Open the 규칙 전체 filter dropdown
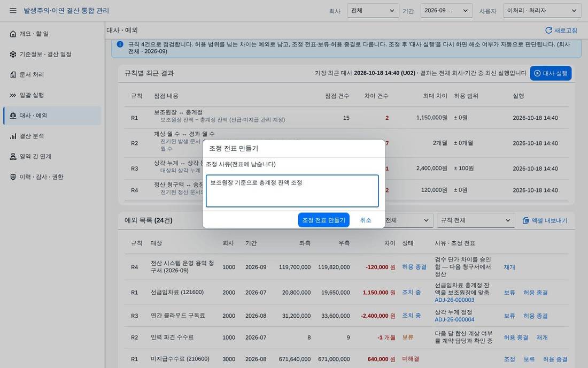The height and width of the screenshot is (368, 588). coord(476,220)
